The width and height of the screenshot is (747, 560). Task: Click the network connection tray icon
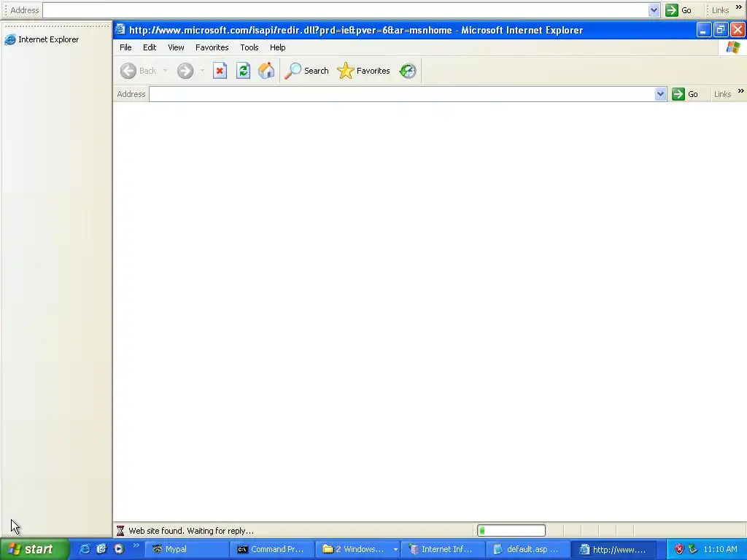[693, 549]
